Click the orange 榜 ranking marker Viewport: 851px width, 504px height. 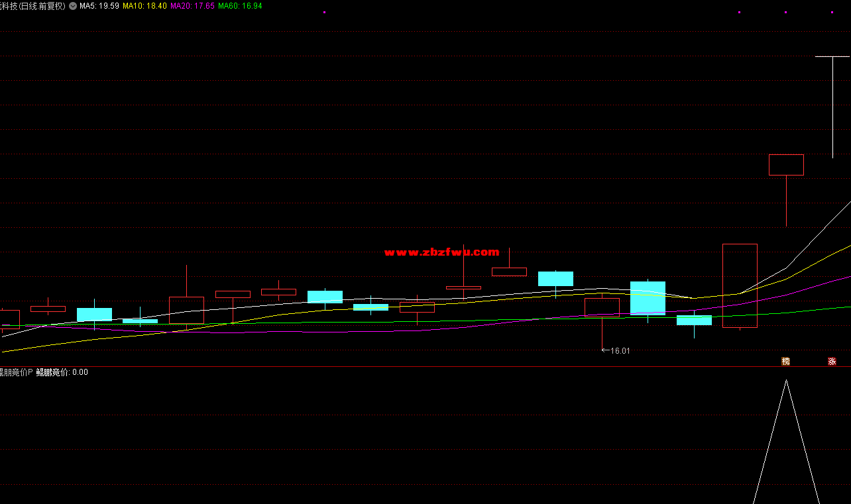click(785, 361)
